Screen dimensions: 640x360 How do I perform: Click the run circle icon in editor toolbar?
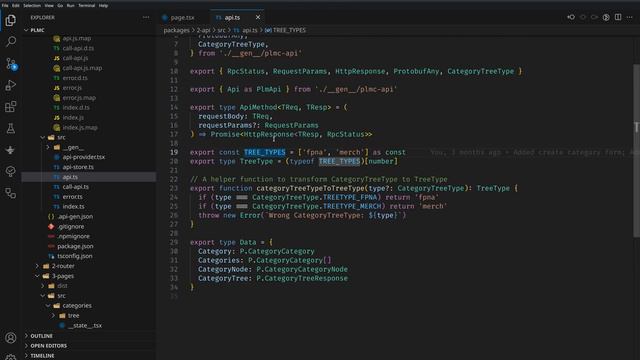click(606, 17)
